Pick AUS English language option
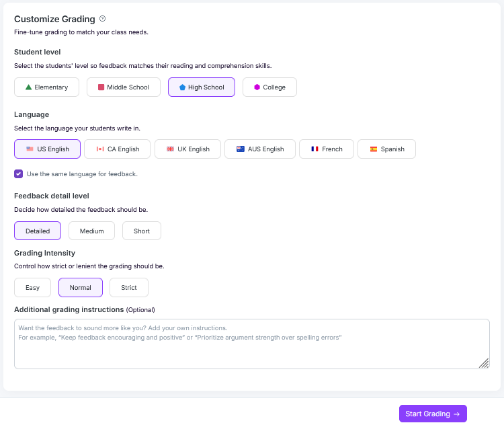 (259, 149)
